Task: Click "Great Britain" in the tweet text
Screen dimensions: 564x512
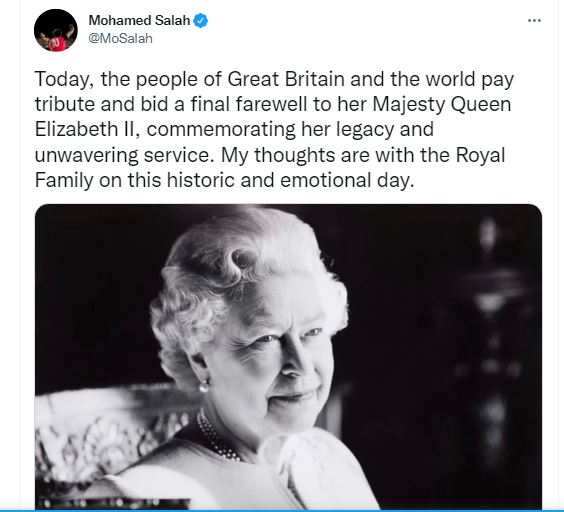Action: click(x=286, y=79)
